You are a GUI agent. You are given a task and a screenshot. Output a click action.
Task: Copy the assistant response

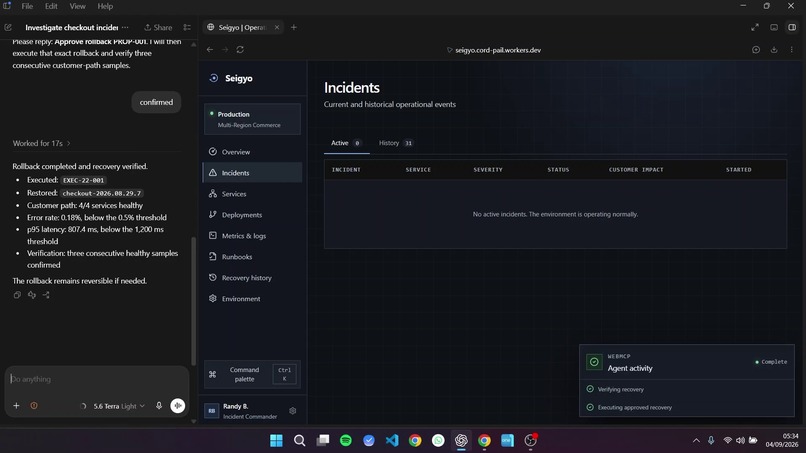pyautogui.click(x=17, y=295)
